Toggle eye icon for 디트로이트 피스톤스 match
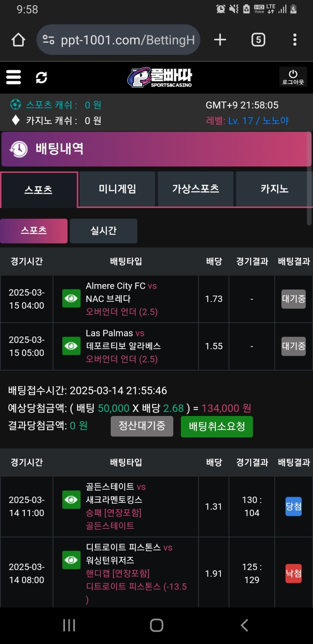Image resolution: width=313 pixels, height=644 pixels. (x=71, y=560)
